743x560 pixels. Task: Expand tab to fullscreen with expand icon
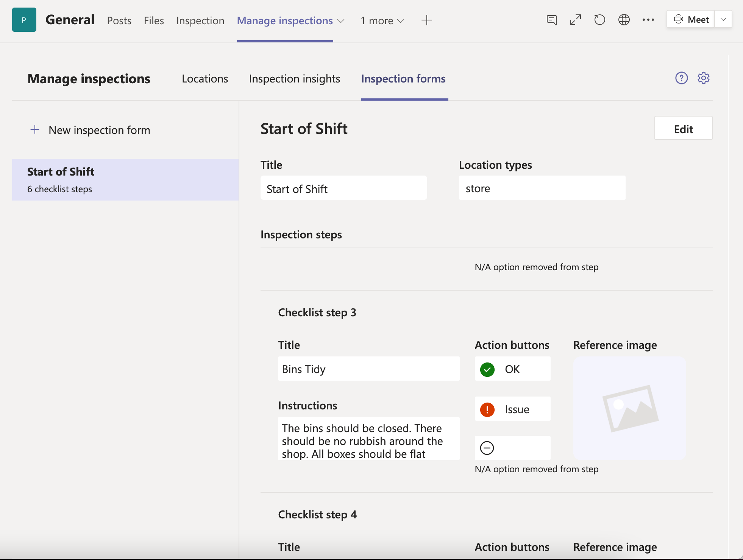(x=575, y=19)
